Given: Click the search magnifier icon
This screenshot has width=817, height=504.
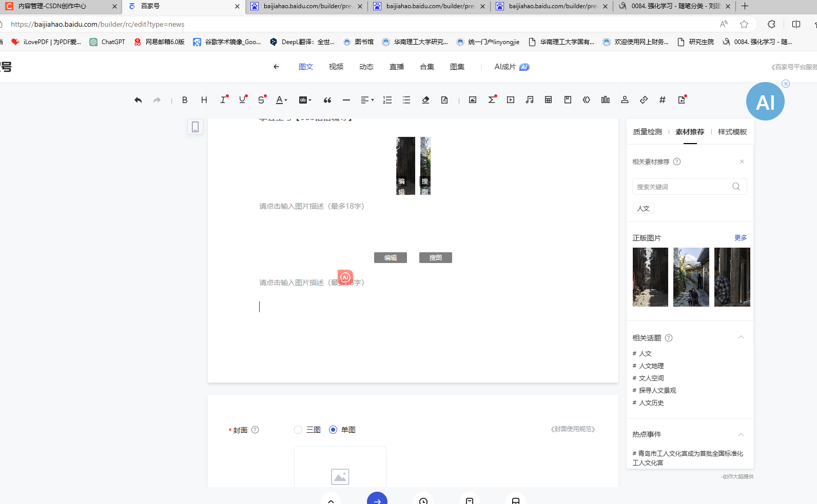Looking at the screenshot, I should click(736, 187).
